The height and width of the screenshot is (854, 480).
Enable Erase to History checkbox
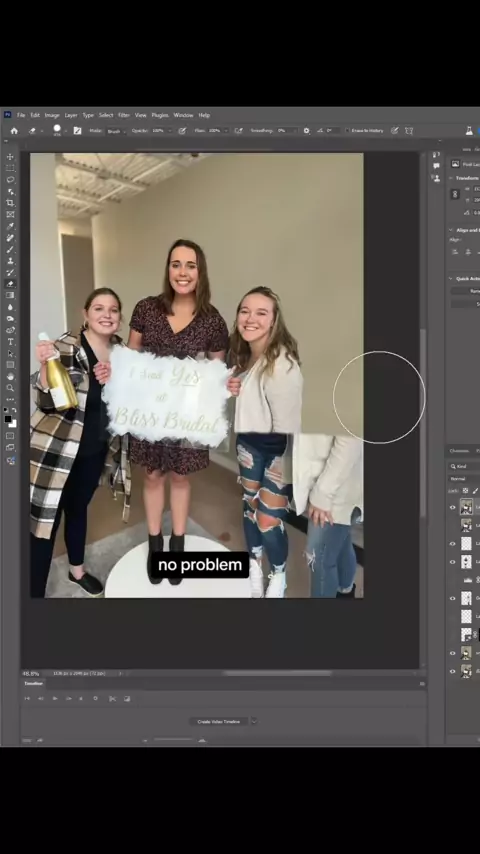(x=348, y=131)
